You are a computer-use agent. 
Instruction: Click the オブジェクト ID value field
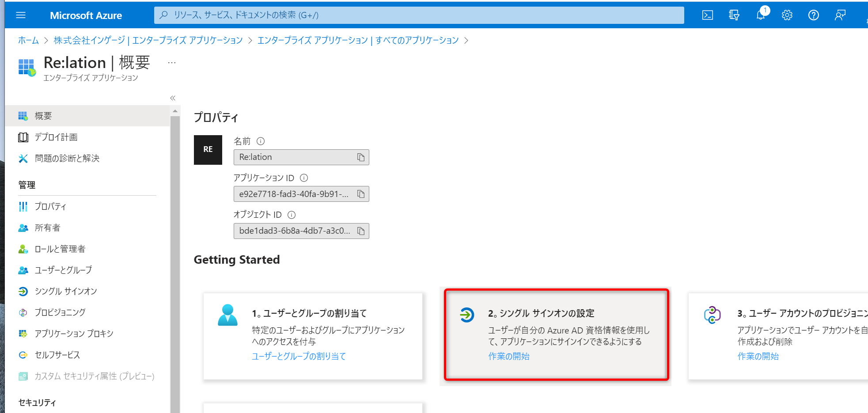[x=301, y=231]
